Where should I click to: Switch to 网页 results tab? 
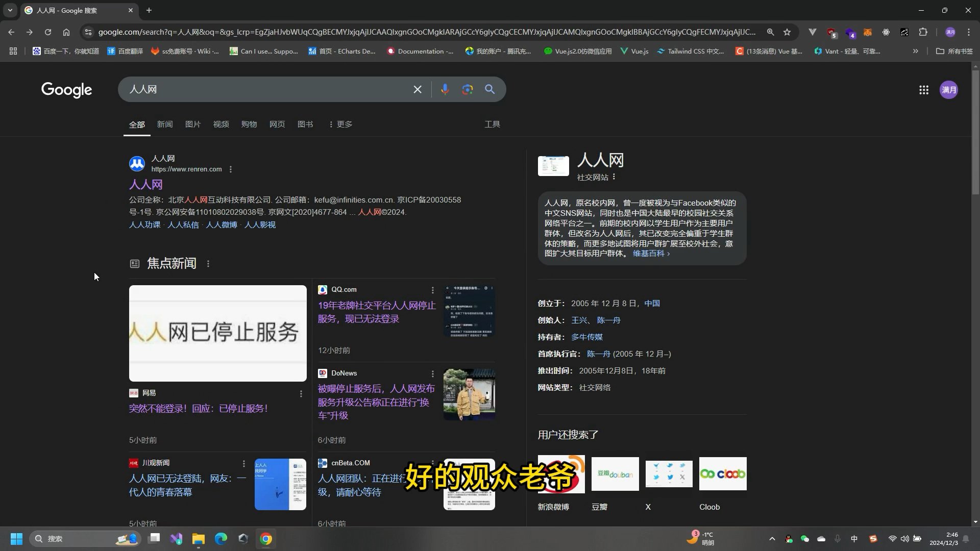pyautogui.click(x=277, y=124)
